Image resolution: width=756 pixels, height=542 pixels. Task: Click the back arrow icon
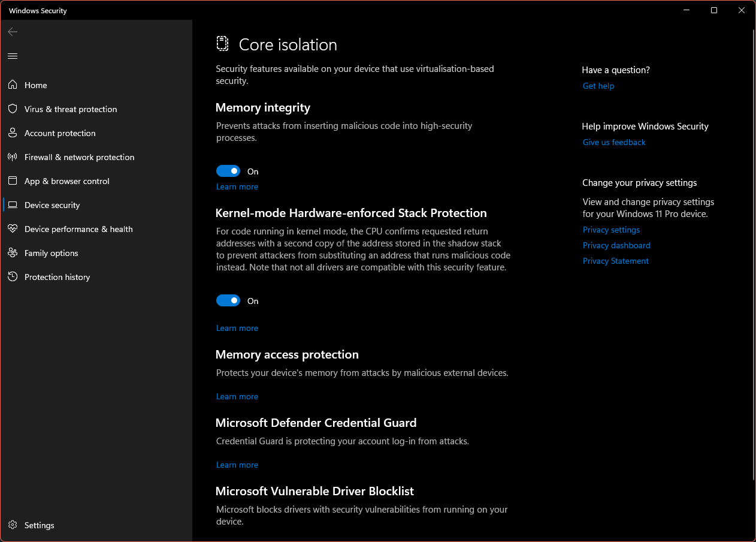13,32
